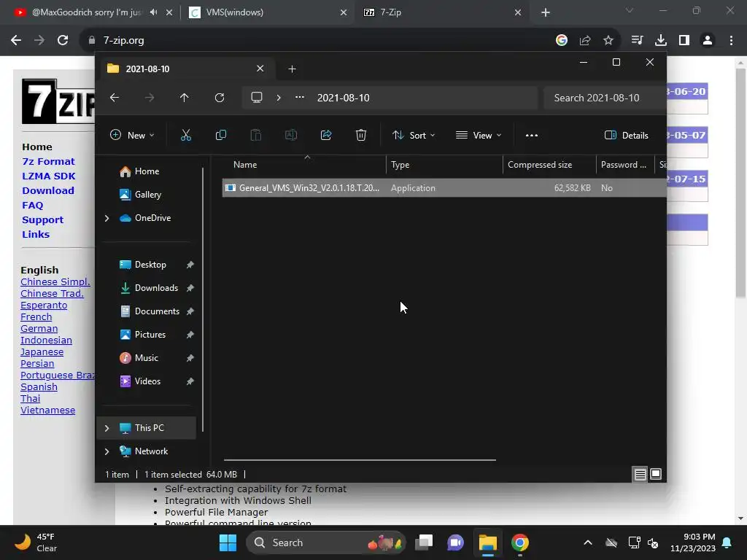747x560 pixels.
Task: Choose the Vietnamese language link
Action: (x=47, y=410)
